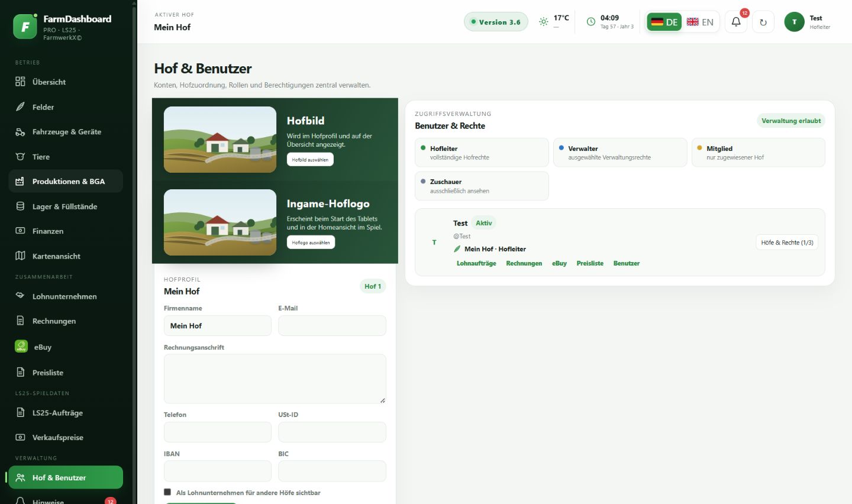Click the refresh icon in header
The height and width of the screenshot is (504, 852).
pyautogui.click(x=763, y=22)
